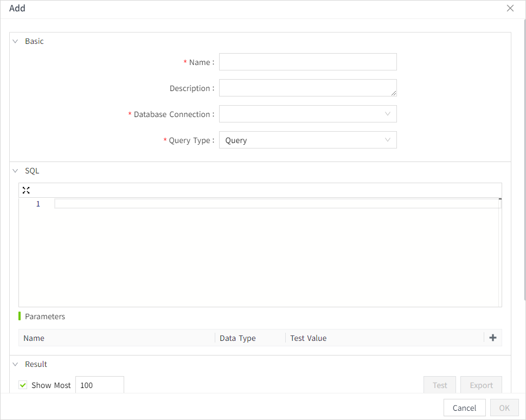Click into the Description text area

point(307,88)
